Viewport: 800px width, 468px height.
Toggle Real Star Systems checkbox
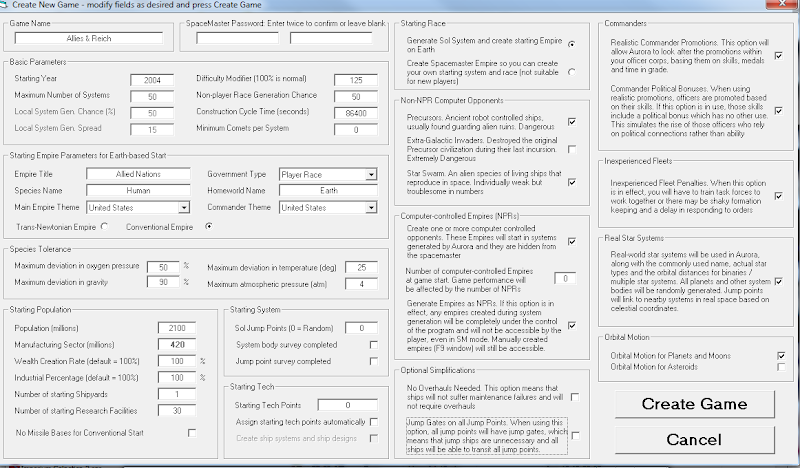[779, 281]
